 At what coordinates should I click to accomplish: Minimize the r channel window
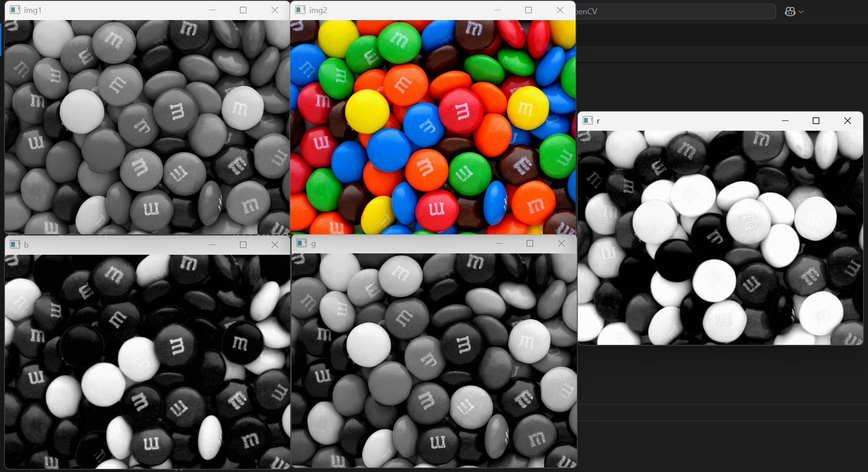pyautogui.click(x=785, y=120)
